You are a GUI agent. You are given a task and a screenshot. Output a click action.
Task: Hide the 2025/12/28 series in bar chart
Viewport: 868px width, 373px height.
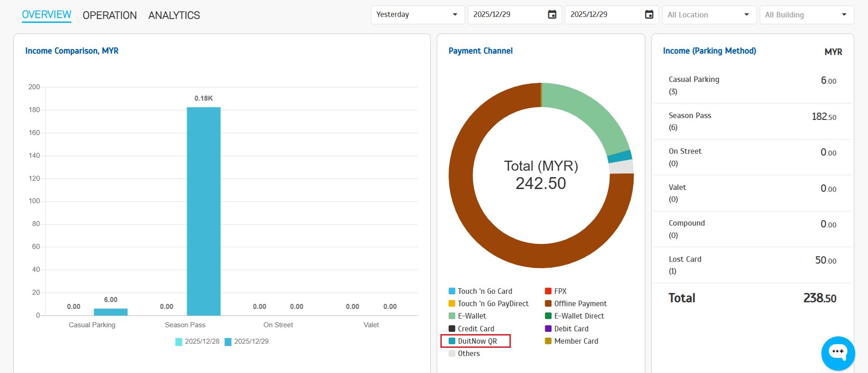pyautogui.click(x=198, y=341)
